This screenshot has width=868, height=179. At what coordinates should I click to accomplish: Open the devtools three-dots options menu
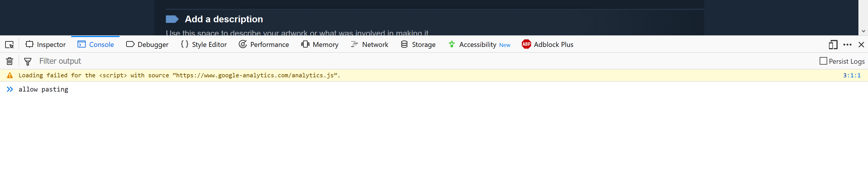pyautogui.click(x=847, y=45)
